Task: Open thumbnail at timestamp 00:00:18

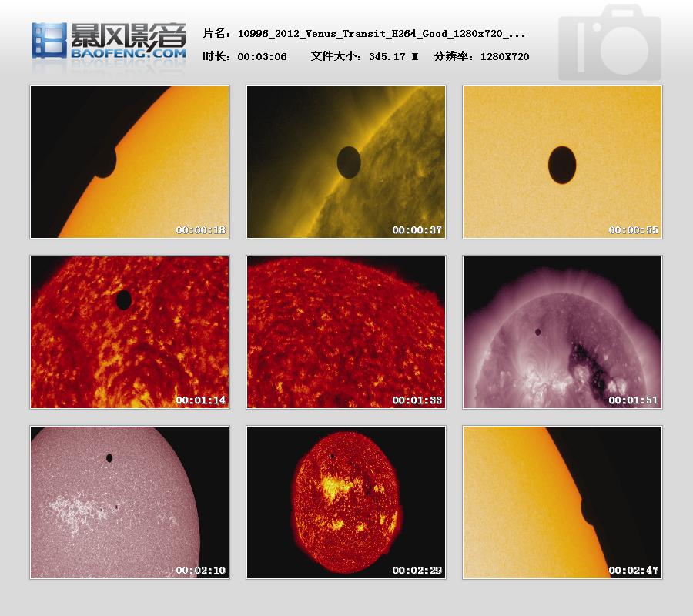Action: click(129, 162)
